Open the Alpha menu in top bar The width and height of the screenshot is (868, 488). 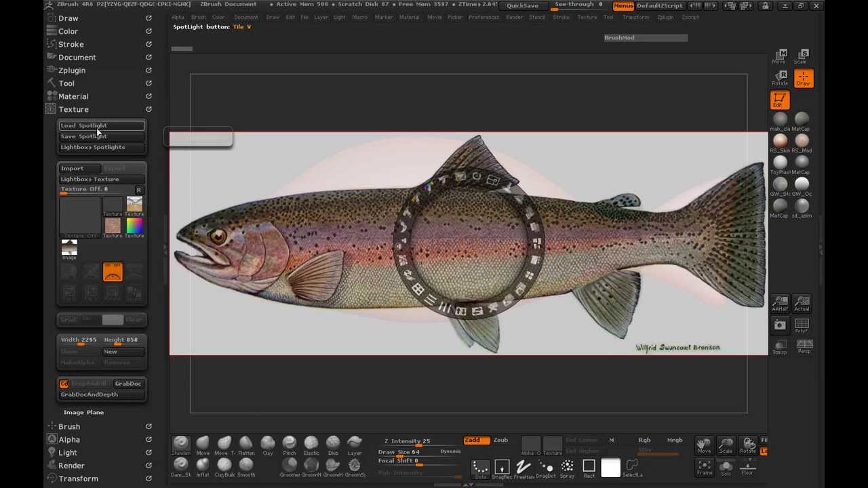click(178, 17)
